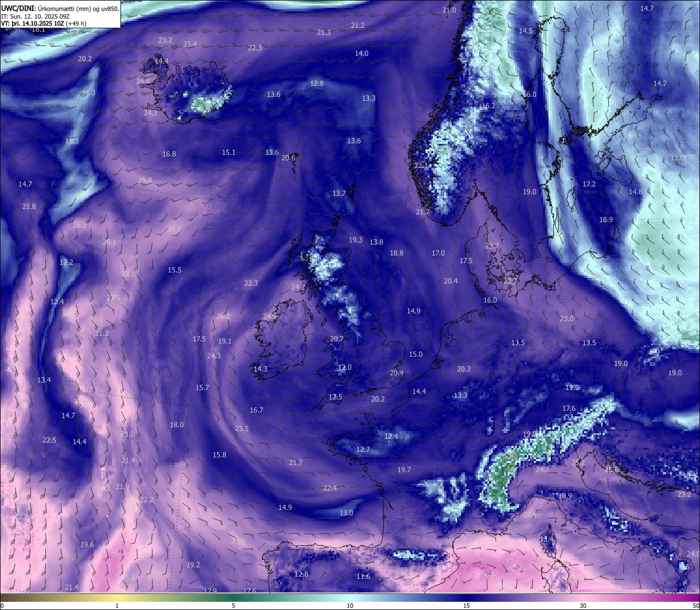
Task: Click the colorbar tick label 5
Action: [234, 606]
